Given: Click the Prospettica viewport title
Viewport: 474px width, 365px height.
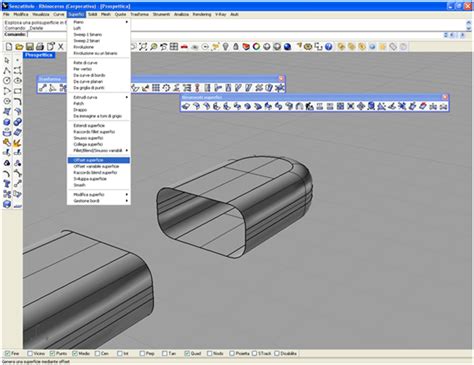Looking at the screenshot, I should point(39,55).
